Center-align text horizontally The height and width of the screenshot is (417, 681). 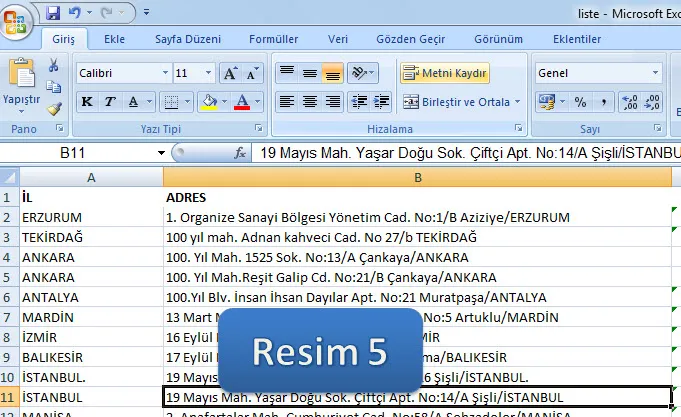[x=310, y=102]
